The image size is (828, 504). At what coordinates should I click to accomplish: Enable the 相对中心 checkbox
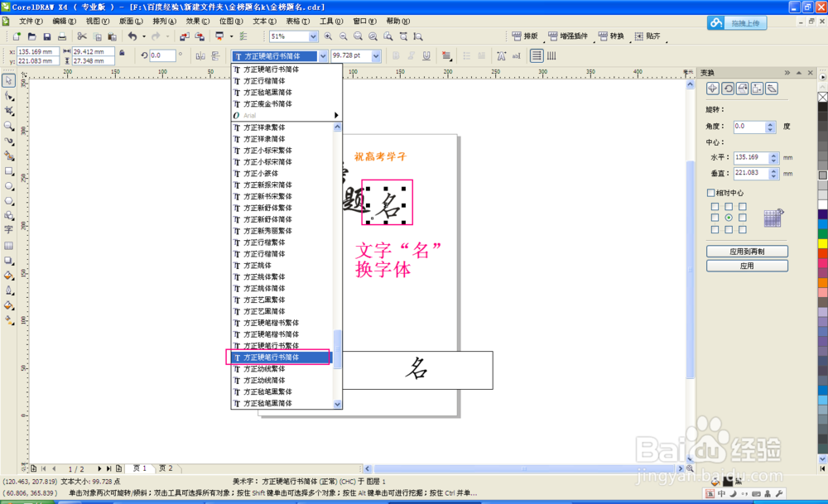pos(710,193)
